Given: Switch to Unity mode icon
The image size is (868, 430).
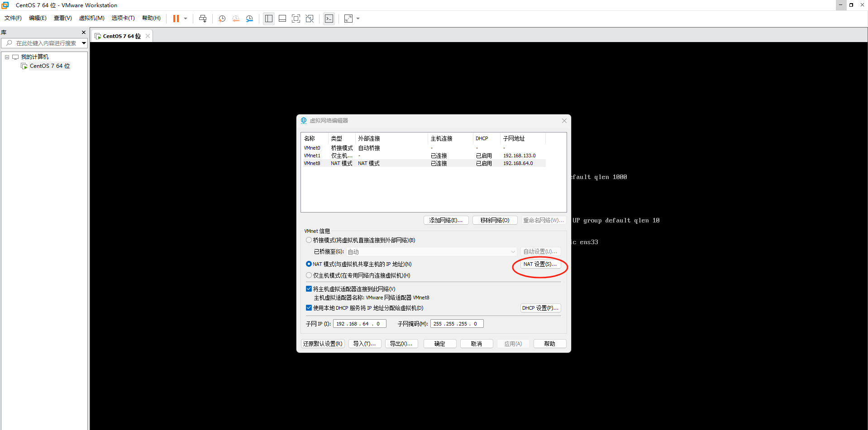Looking at the screenshot, I should coord(310,19).
